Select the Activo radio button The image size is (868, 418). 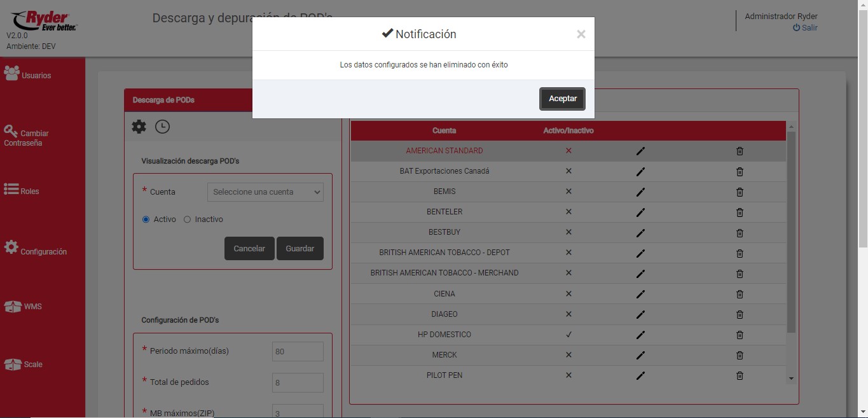point(146,219)
